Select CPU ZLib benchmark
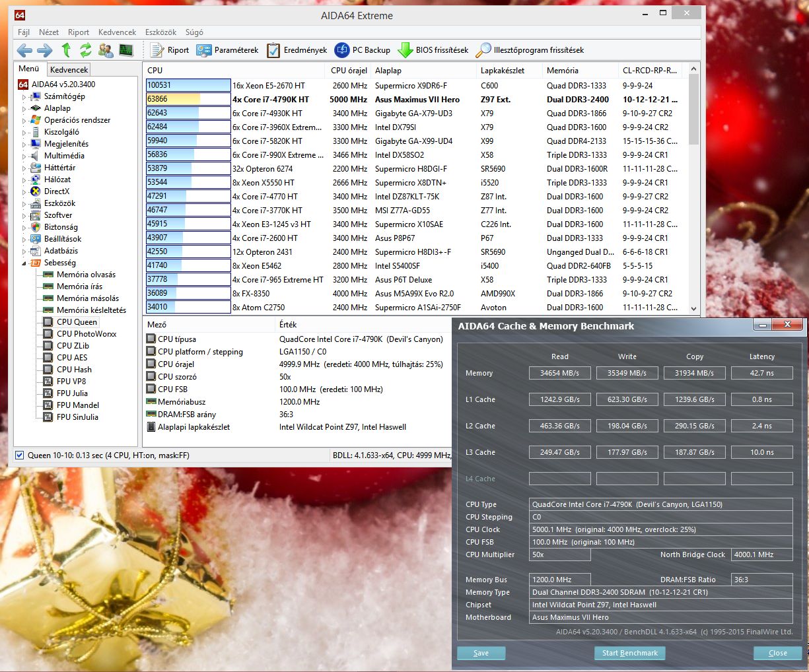The height and width of the screenshot is (672, 809). click(x=73, y=346)
